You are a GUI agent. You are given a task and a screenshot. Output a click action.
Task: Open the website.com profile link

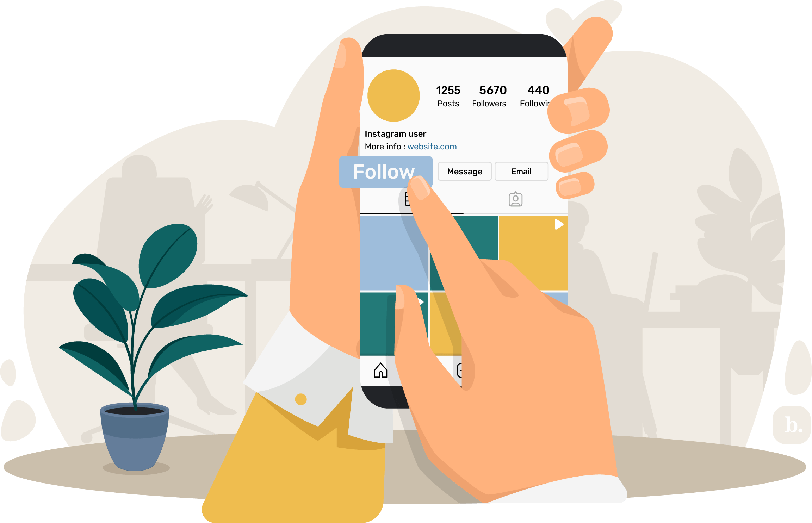[x=425, y=145]
